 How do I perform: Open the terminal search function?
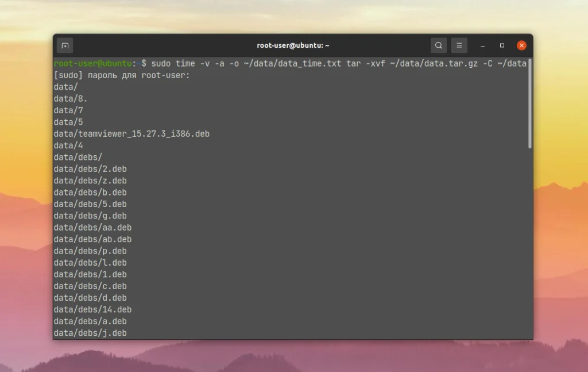pyautogui.click(x=439, y=45)
